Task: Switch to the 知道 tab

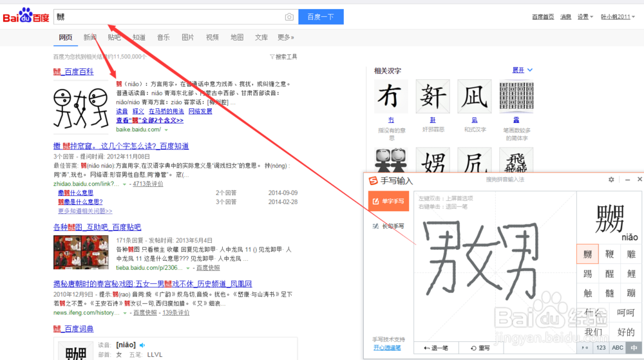Action: click(139, 37)
